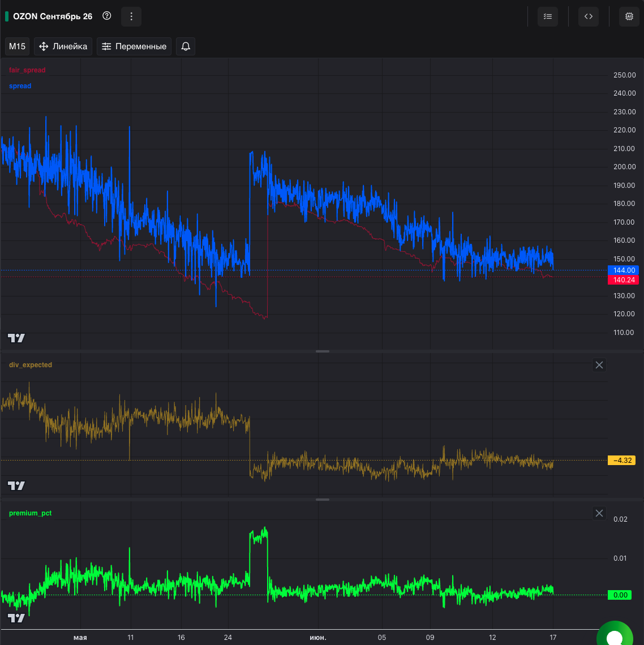Viewport: 644px width, 645px height.
Task: Click the 17 date label on time axis
Action: [553, 638]
